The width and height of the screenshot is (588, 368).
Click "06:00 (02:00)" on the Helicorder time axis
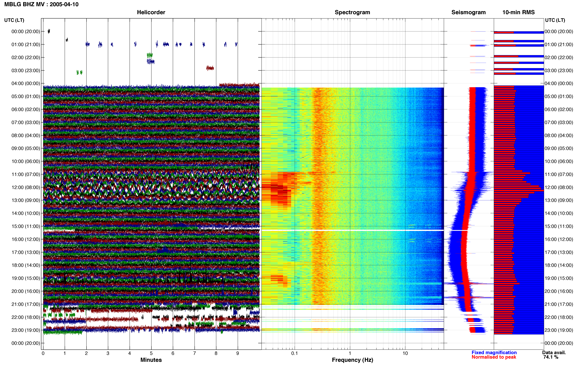[x=26, y=109]
